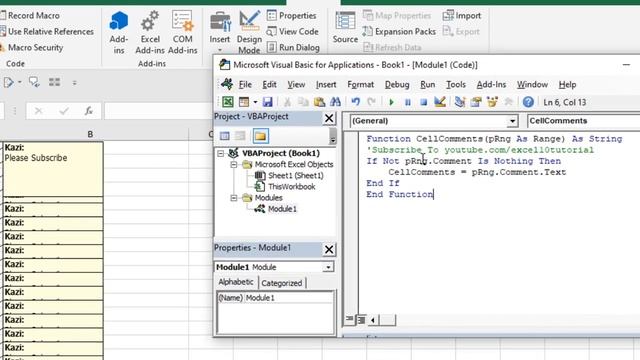This screenshot has width=640, height=360.
Task: Open the Help menu in VBA editor
Action: point(567,84)
